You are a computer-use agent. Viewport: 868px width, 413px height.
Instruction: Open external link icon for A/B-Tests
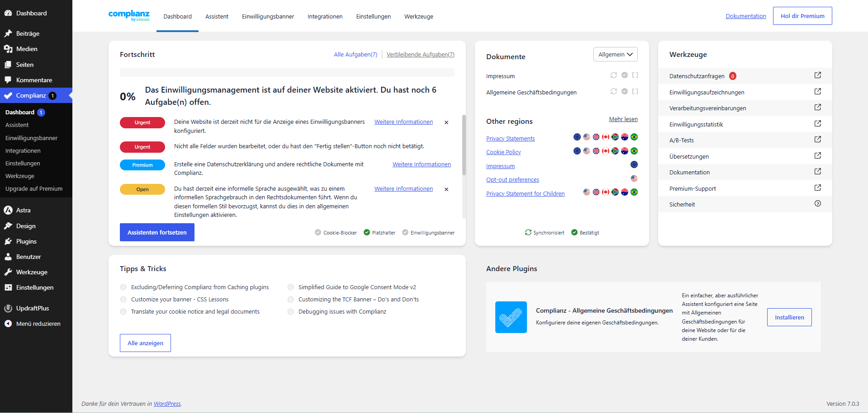817,140
